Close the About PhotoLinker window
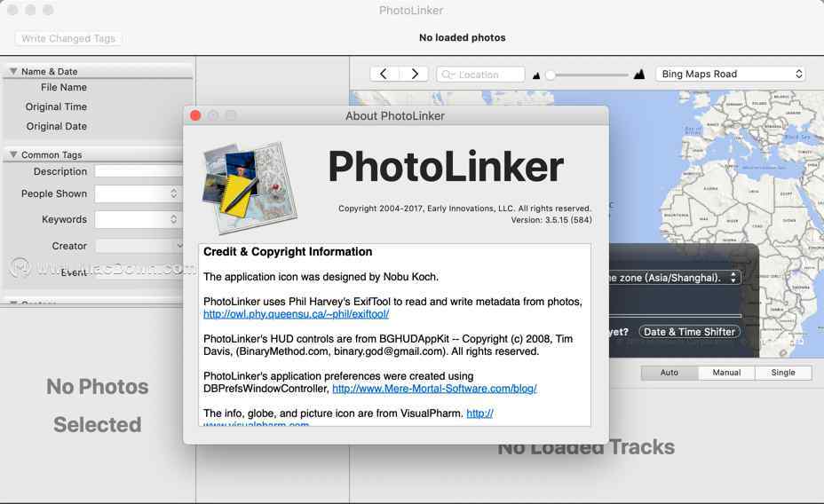Image resolution: width=824 pixels, height=504 pixels. [x=195, y=115]
